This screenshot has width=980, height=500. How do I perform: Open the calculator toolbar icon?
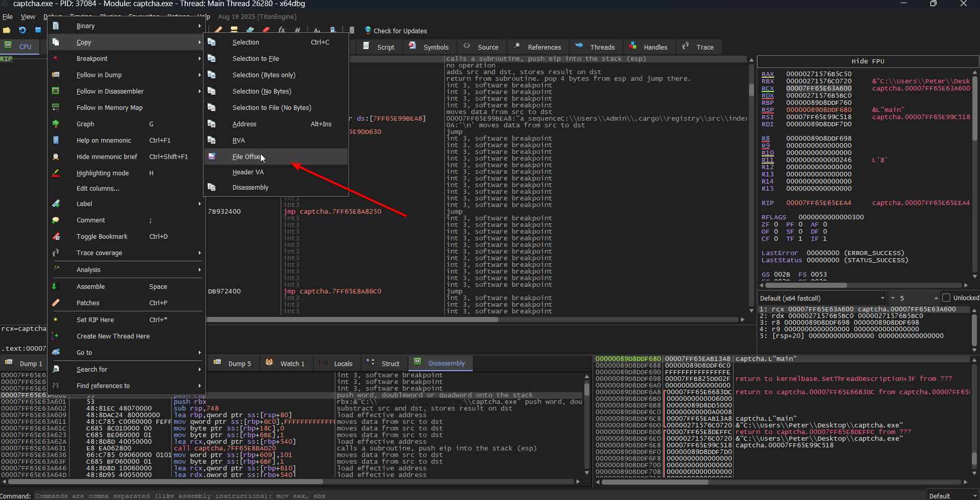coord(352,30)
